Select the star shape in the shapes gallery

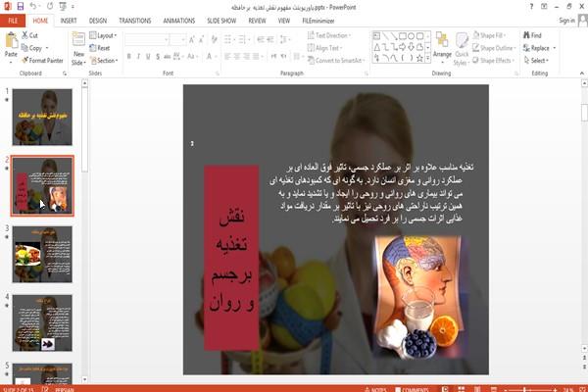coord(420,58)
